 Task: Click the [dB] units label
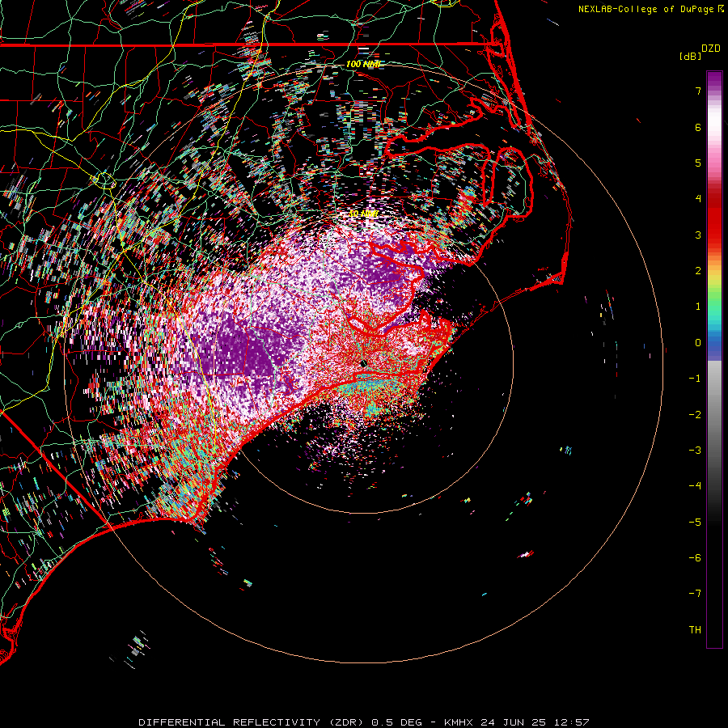690,56
